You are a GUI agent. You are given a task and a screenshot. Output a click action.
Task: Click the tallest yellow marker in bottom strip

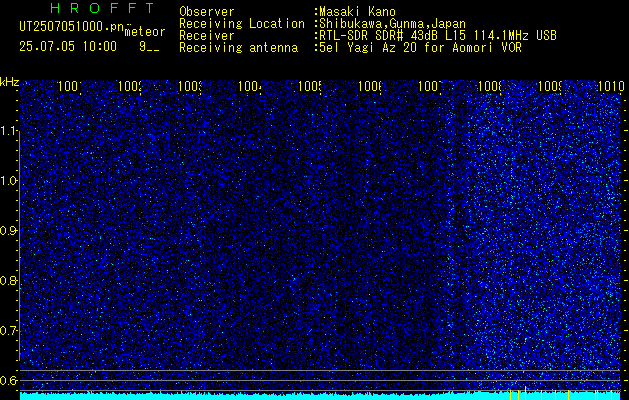[526, 393]
